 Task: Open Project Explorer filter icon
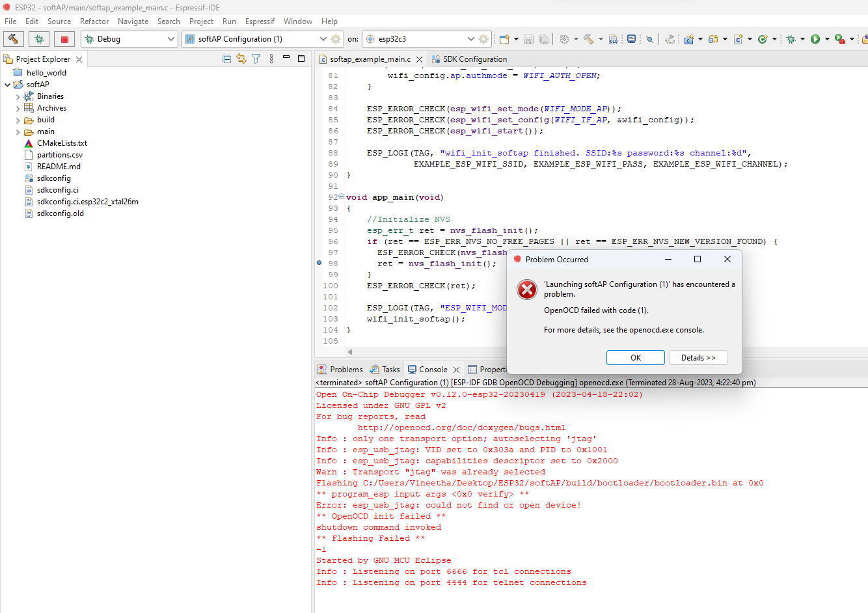256,59
